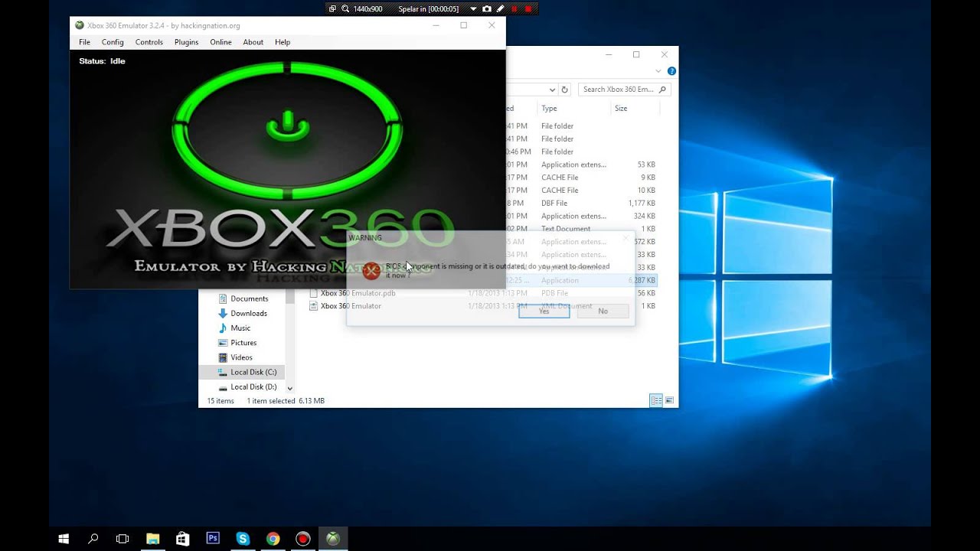Open the Help menu in emulator
Viewport: 980px width, 551px height.
click(283, 42)
